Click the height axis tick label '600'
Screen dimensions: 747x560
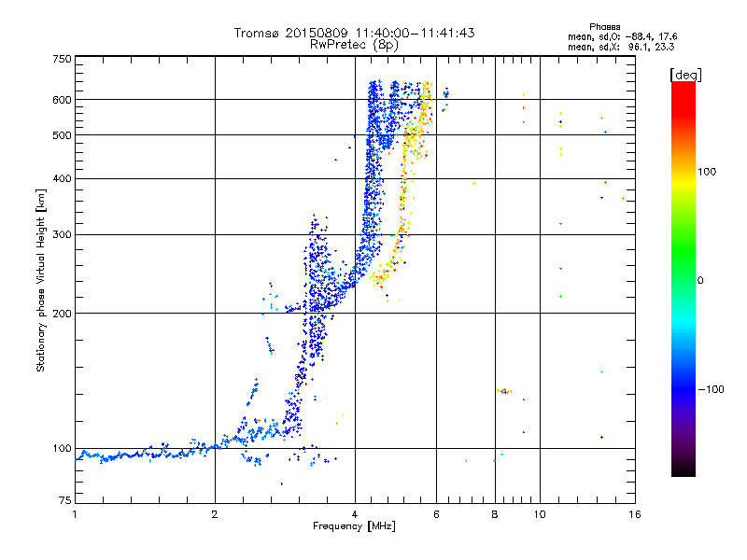pos(62,100)
